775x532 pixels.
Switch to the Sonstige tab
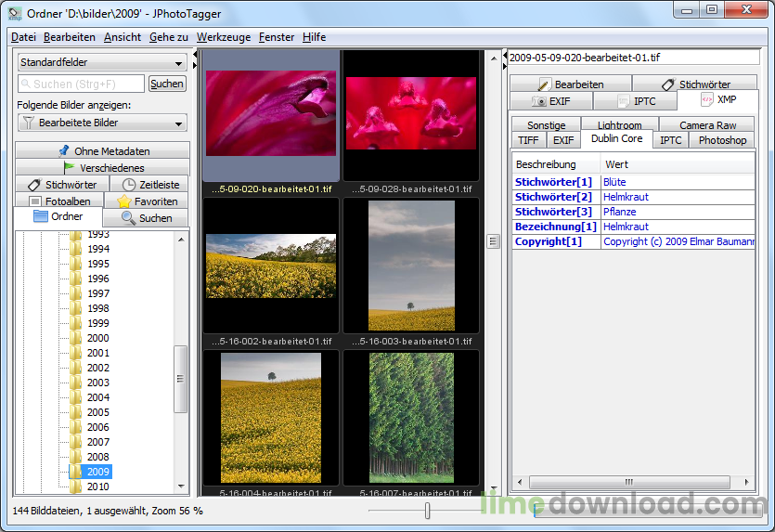tap(546, 124)
